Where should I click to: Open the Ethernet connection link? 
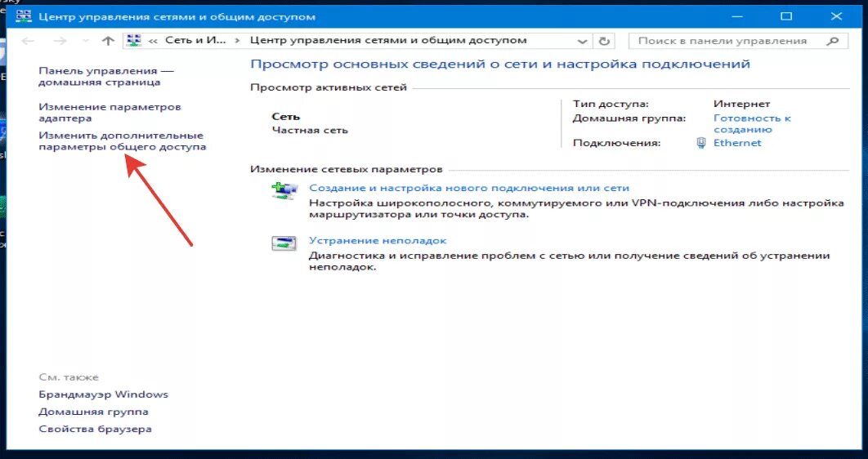tap(736, 143)
